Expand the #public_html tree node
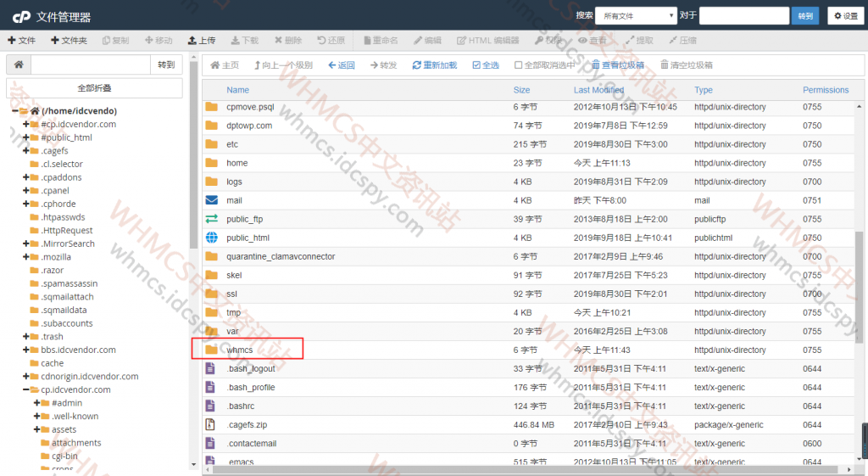868x476 pixels. (x=25, y=137)
